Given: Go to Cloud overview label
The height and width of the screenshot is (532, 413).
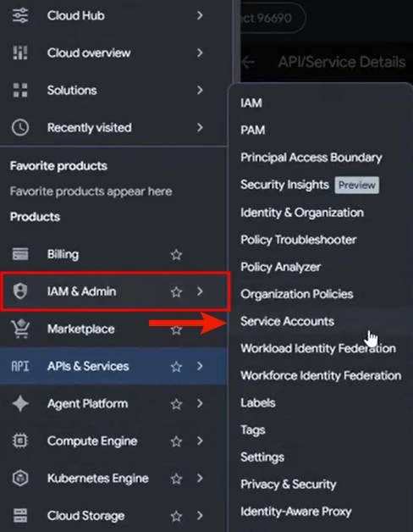Looking at the screenshot, I should 89,53.
